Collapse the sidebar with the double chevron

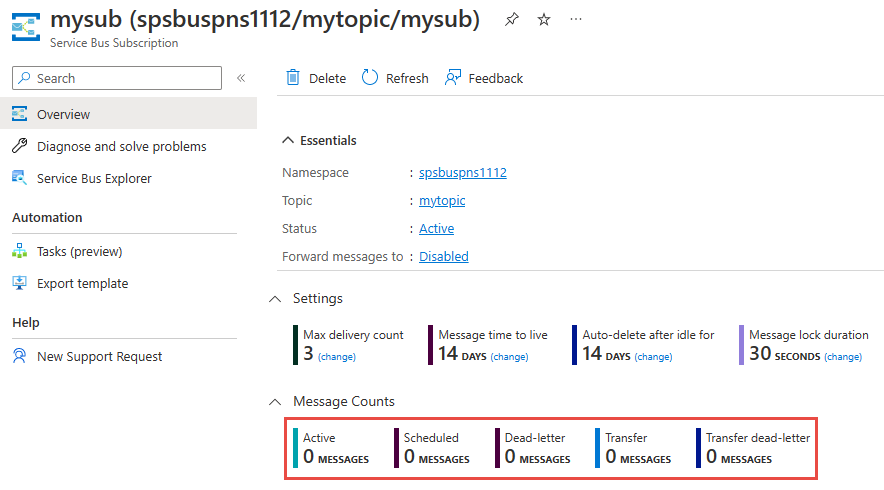coord(241,78)
